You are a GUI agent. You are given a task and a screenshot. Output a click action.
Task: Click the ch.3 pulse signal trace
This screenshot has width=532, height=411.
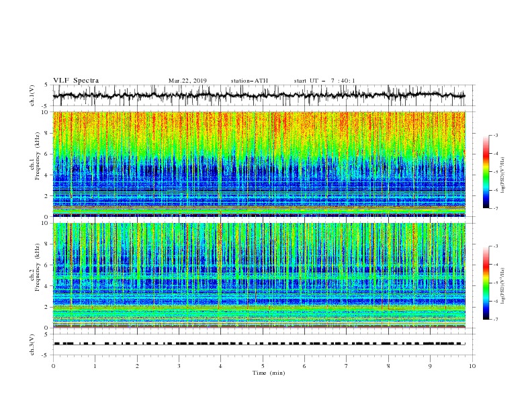coord(259,344)
